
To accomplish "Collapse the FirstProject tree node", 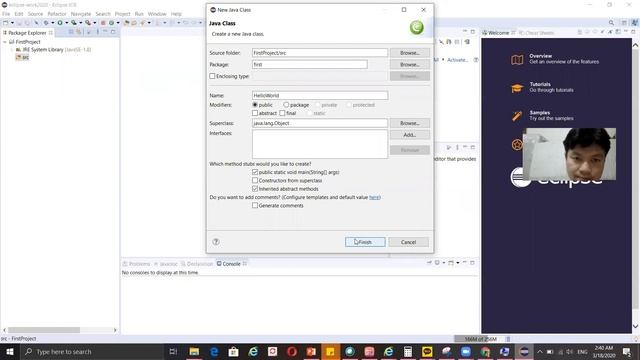I will 4,42.
